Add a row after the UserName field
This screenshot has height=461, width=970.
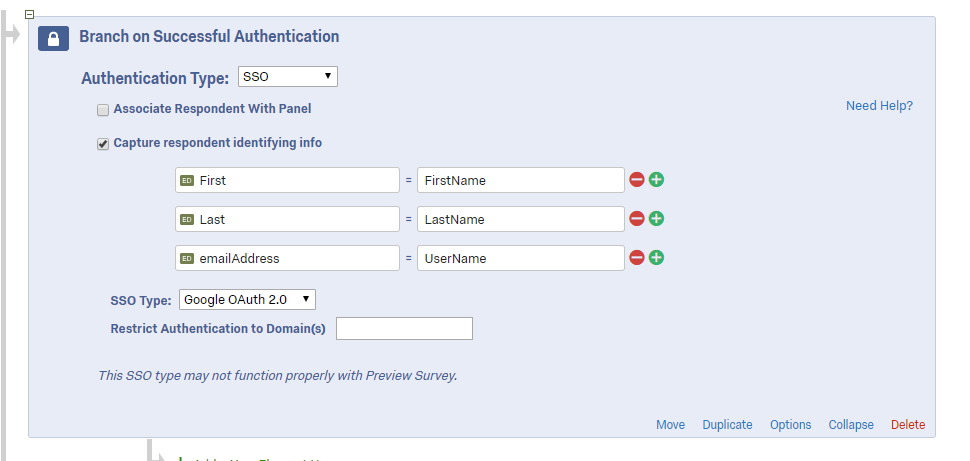(x=656, y=257)
